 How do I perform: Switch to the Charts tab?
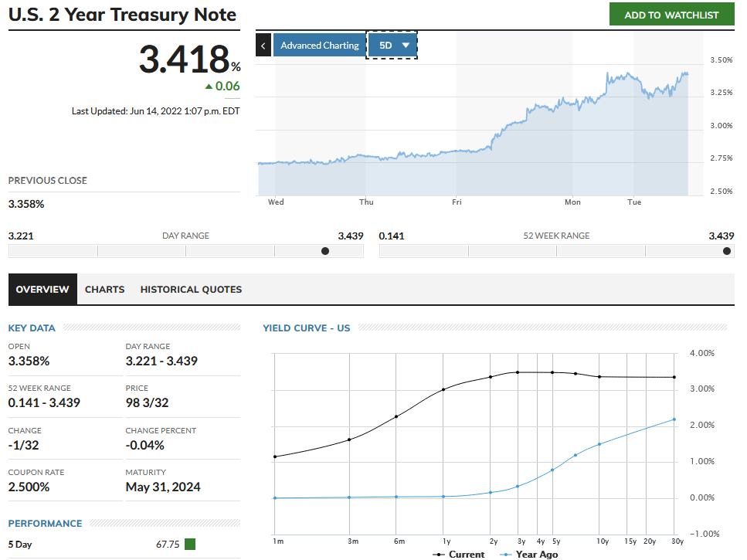[104, 290]
